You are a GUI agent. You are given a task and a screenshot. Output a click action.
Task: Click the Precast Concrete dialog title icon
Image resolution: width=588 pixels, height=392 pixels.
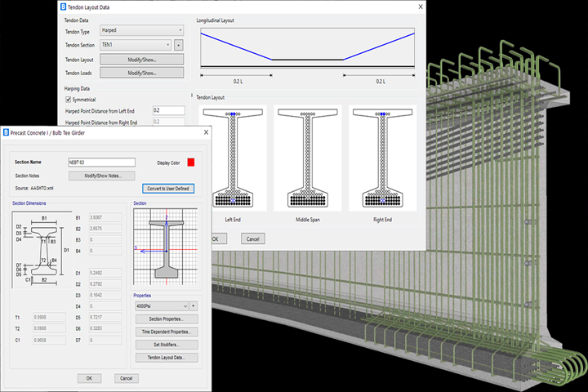point(6,132)
